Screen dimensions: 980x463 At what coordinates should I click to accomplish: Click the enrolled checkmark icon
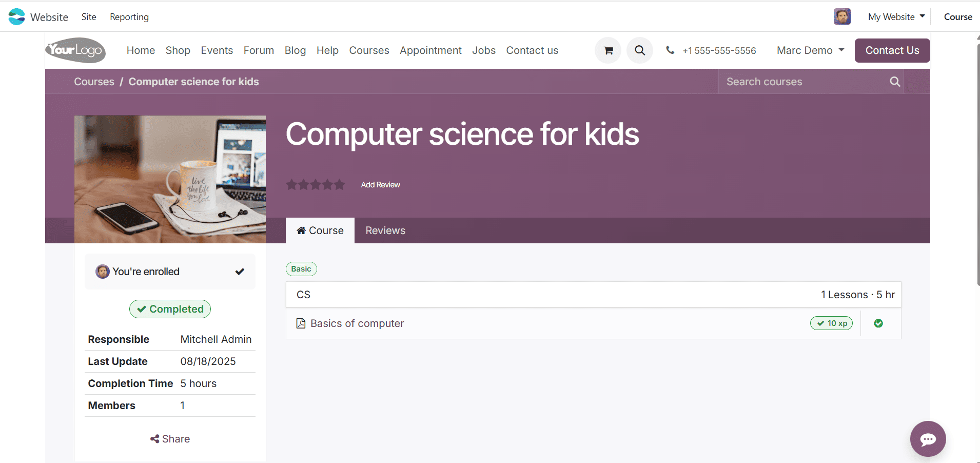240,272
